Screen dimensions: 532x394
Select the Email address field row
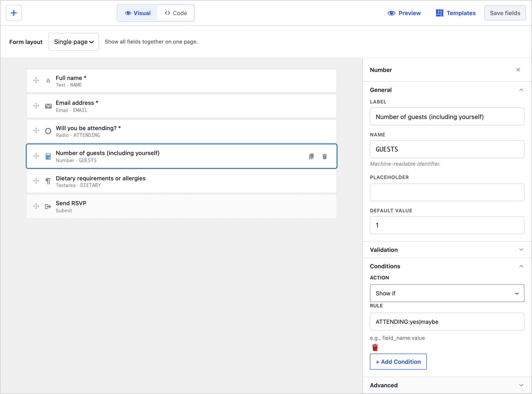click(x=182, y=106)
